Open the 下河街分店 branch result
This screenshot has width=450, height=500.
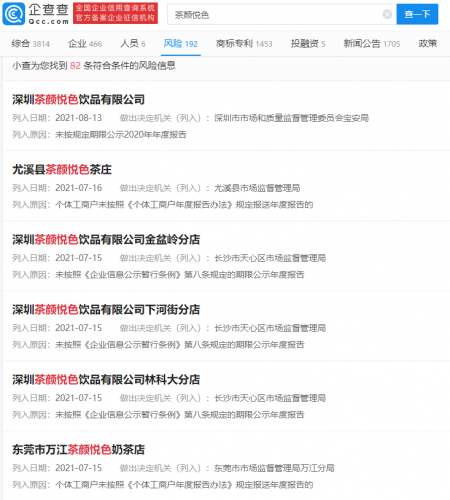(x=106, y=310)
